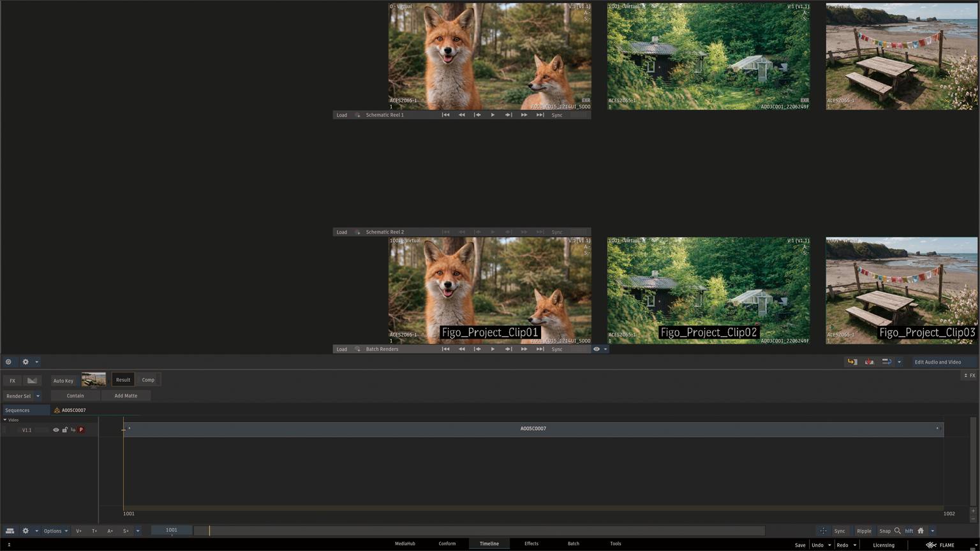Click the timeline home icon
The width and height of the screenshot is (980, 551).
pyautogui.click(x=921, y=531)
